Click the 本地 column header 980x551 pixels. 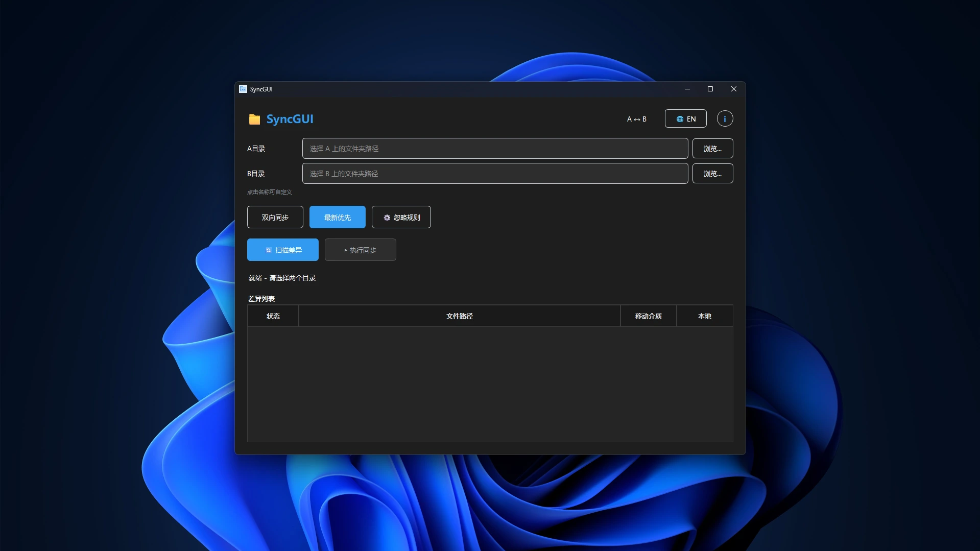(705, 316)
